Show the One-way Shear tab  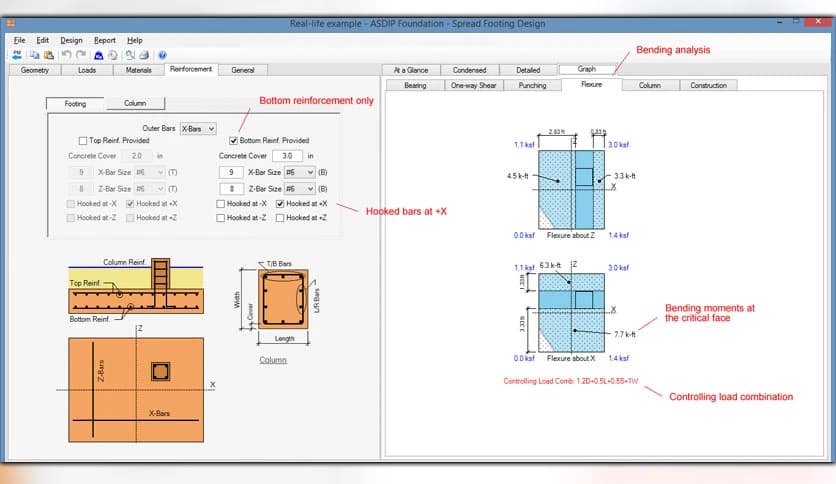click(473, 85)
